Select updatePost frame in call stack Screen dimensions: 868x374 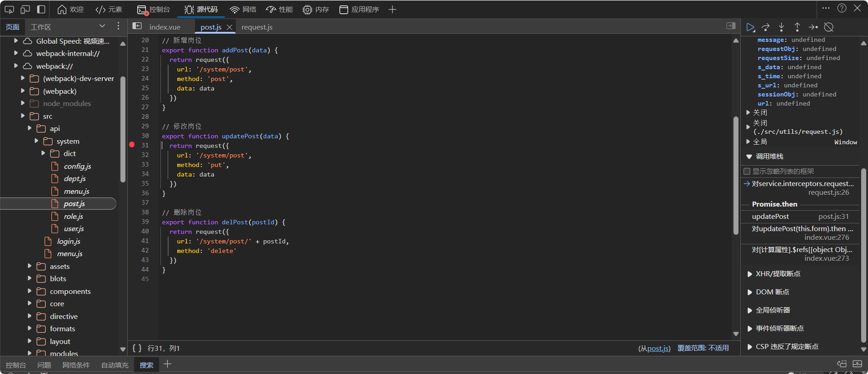click(800, 217)
